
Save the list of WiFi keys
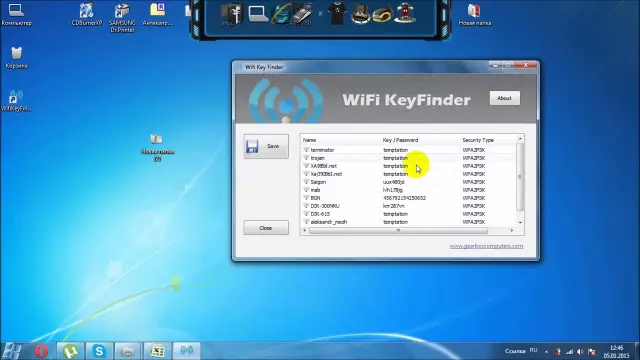266,146
